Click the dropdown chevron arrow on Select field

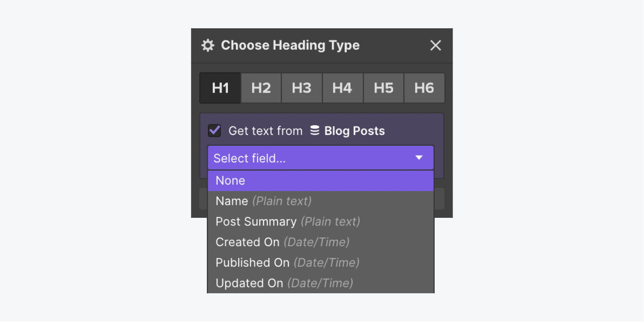point(419,158)
